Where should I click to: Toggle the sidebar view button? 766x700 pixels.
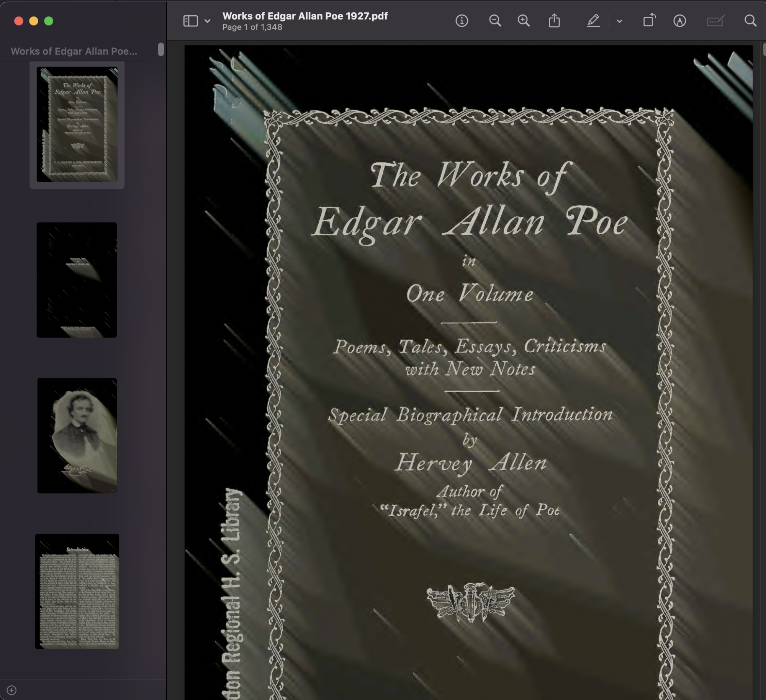(x=190, y=21)
